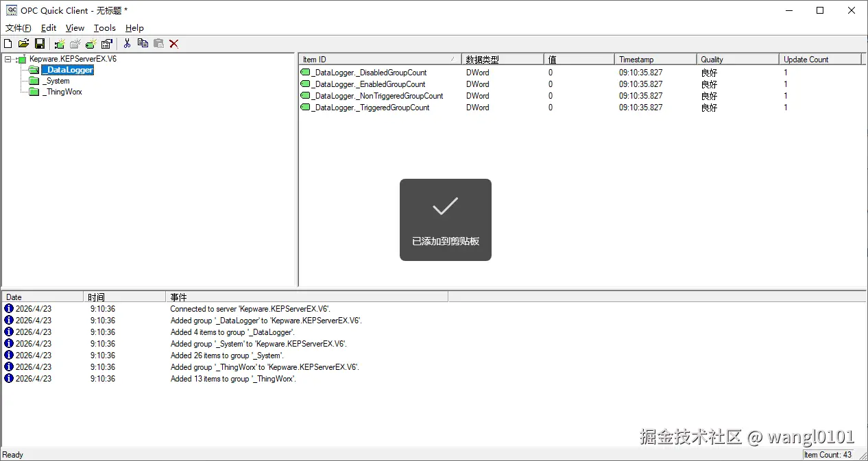868x461 pixels.
Task: Open the Help menu
Action: (x=134, y=28)
